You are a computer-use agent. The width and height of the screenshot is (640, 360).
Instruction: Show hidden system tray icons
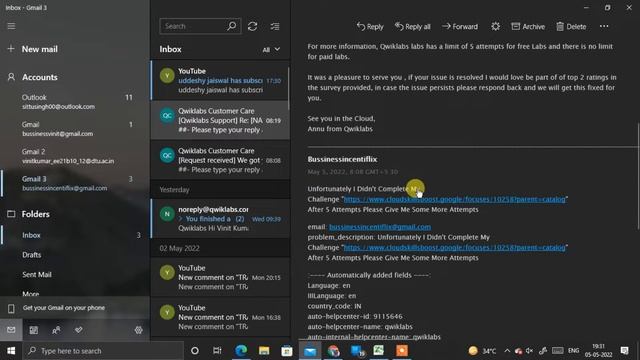[x=507, y=351]
